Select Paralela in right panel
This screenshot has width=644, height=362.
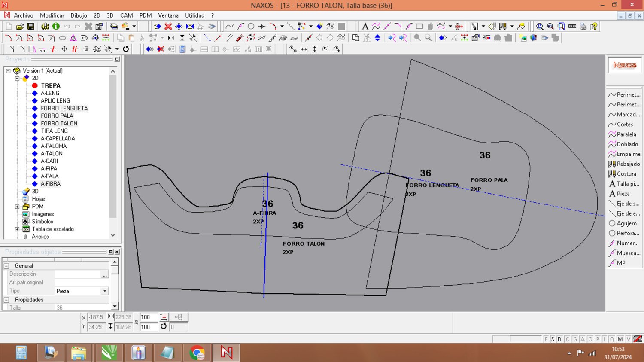coord(623,134)
